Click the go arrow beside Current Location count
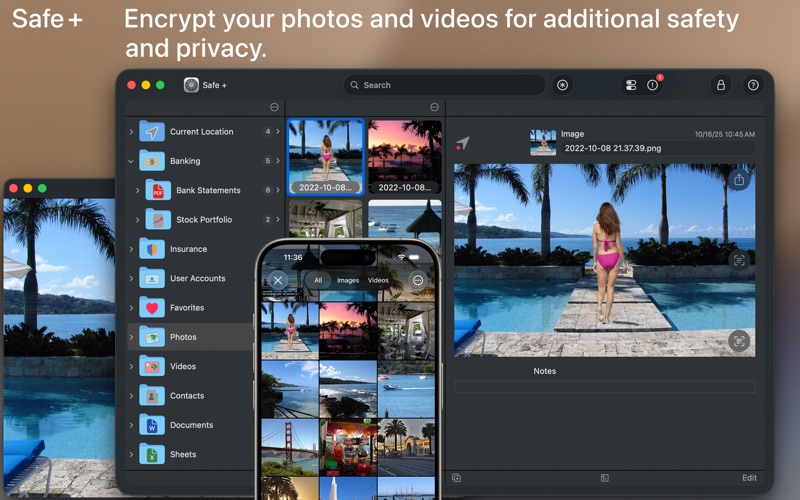800x500 pixels. tap(278, 132)
